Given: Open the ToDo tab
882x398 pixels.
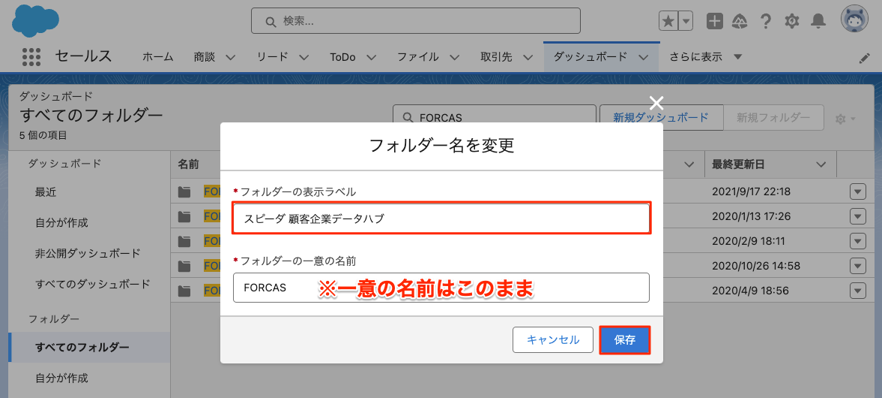Looking at the screenshot, I should tap(343, 57).
